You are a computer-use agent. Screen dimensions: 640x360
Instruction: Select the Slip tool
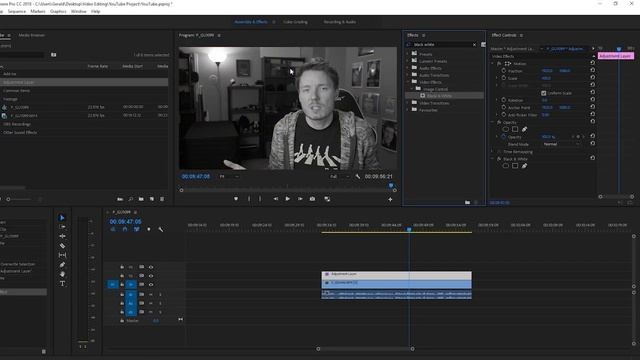(62, 255)
